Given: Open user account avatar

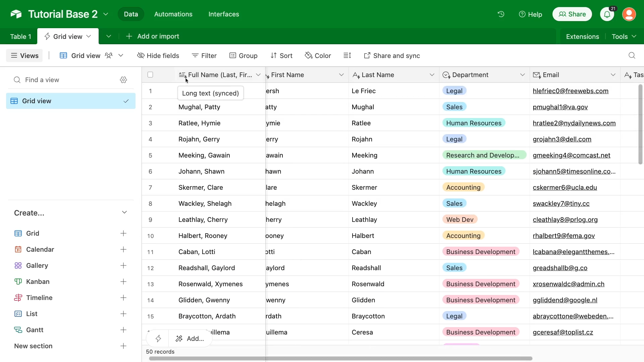Looking at the screenshot, I should [629, 14].
